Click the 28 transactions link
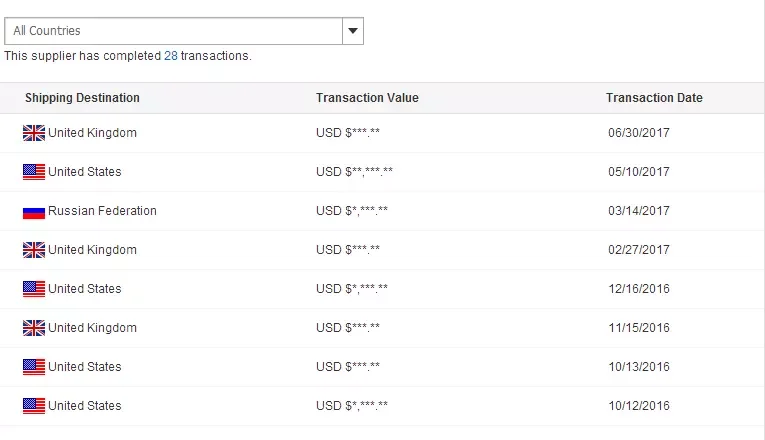The height and width of the screenshot is (440, 765). click(171, 56)
